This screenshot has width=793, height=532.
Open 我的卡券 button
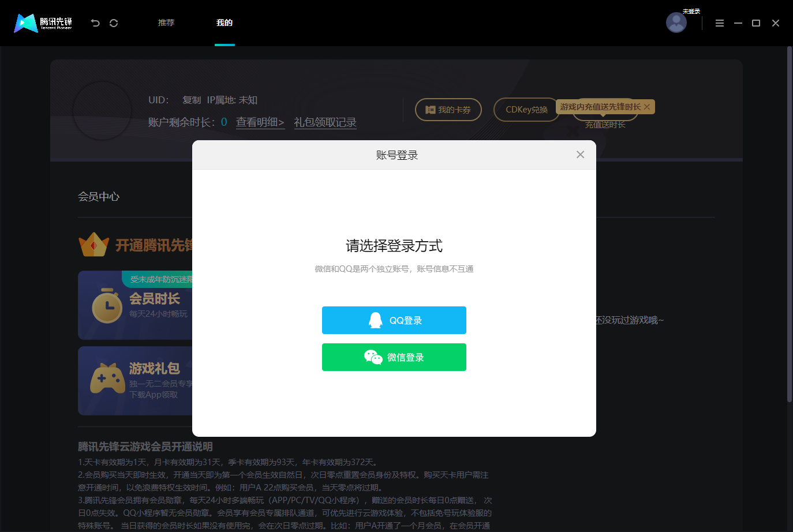(x=448, y=110)
